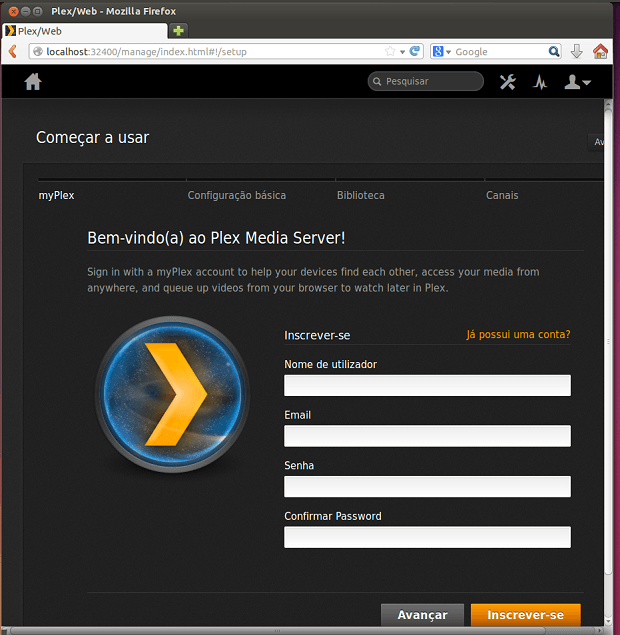This screenshot has width=620, height=635.
Task: Focus the Confirmar Password field
Action: (x=427, y=537)
